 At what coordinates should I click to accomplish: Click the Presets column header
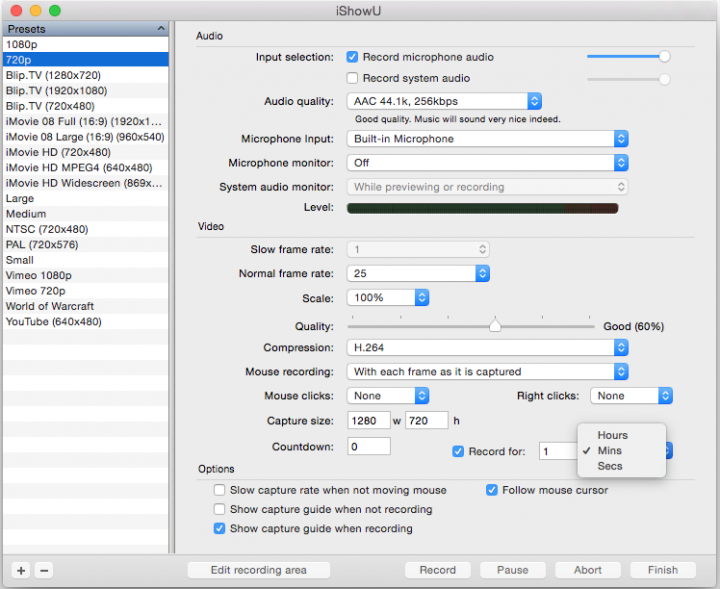coord(86,28)
